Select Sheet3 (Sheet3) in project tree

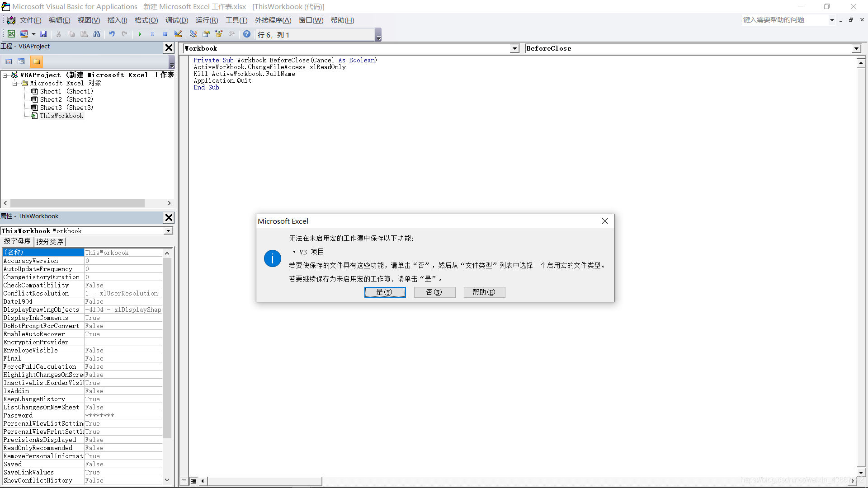[66, 108]
